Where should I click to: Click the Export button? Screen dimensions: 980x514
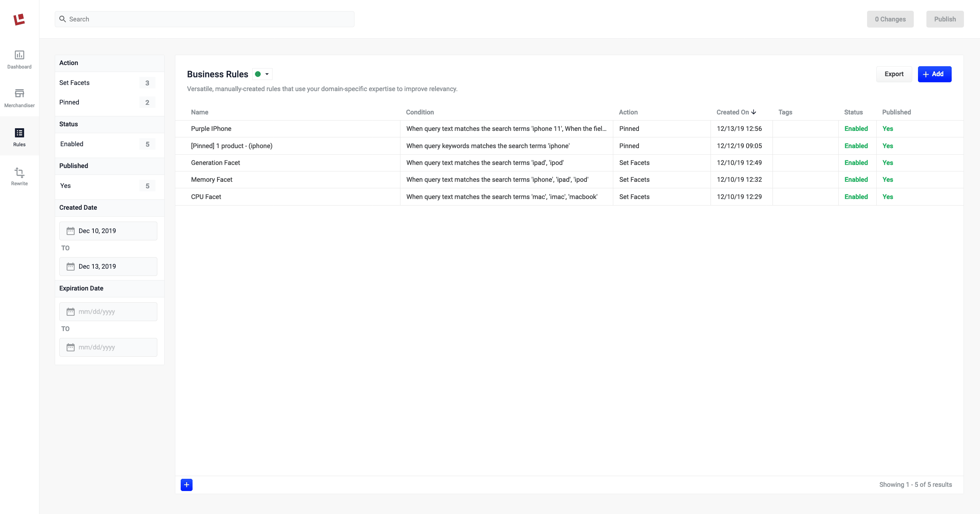[x=894, y=74]
